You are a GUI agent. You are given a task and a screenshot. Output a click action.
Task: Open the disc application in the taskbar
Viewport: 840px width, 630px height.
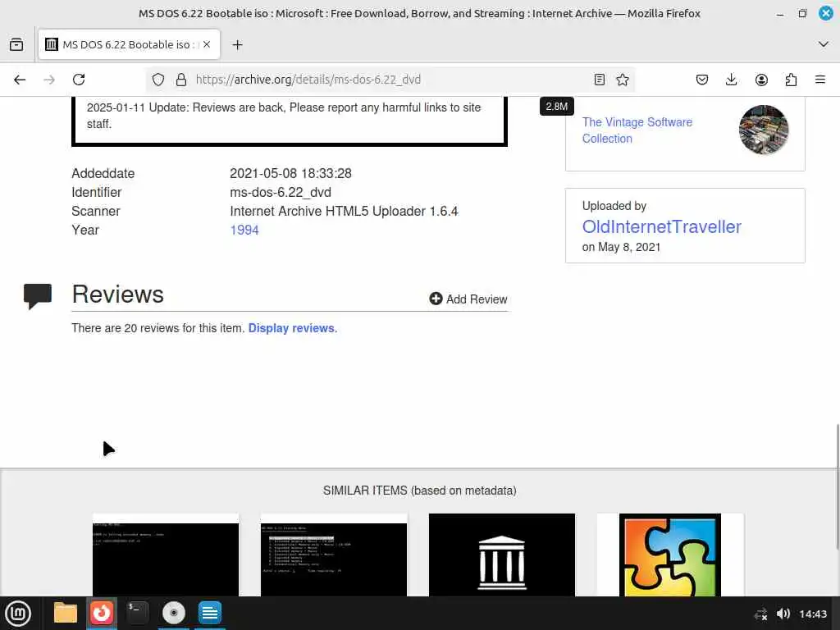click(174, 613)
